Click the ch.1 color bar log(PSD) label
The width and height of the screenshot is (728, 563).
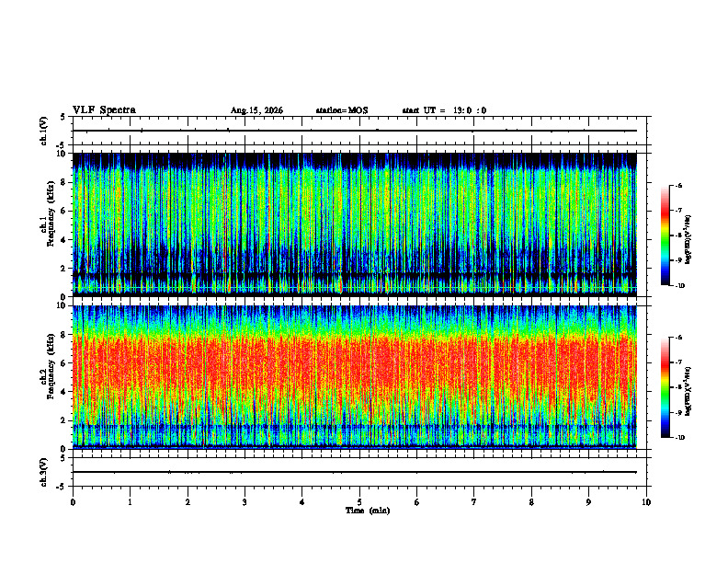click(688, 239)
